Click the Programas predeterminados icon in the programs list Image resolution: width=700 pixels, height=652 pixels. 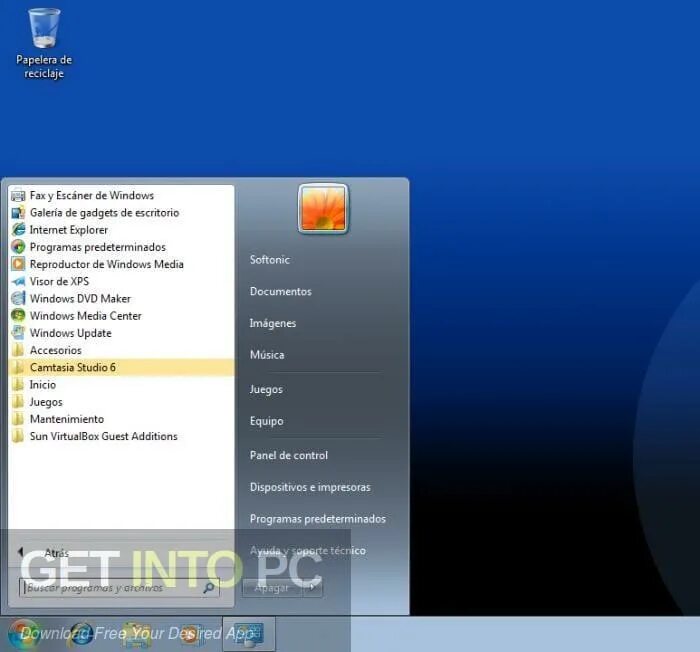point(18,247)
